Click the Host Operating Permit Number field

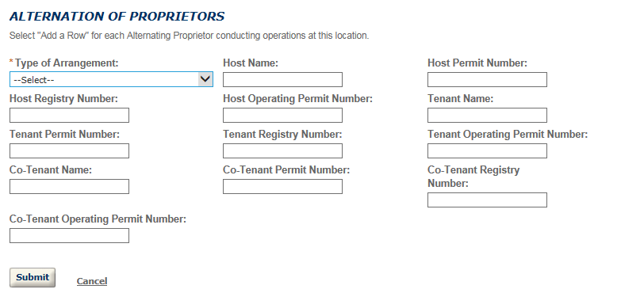pos(282,116)
